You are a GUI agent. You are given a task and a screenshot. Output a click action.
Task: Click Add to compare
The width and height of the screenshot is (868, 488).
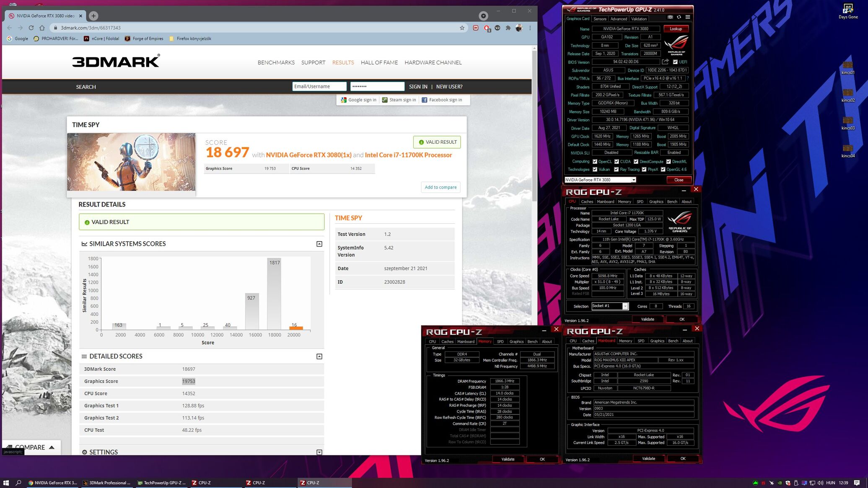440,187
